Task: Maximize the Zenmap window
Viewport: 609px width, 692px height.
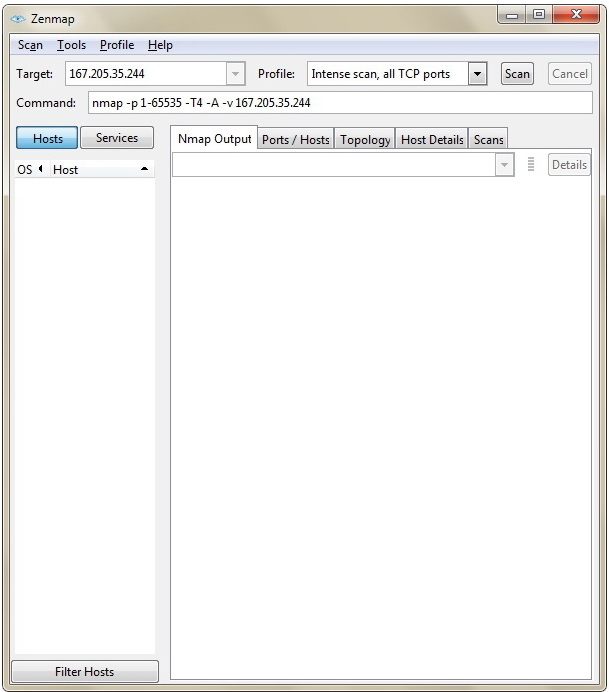Action: (x=539, y=15)
